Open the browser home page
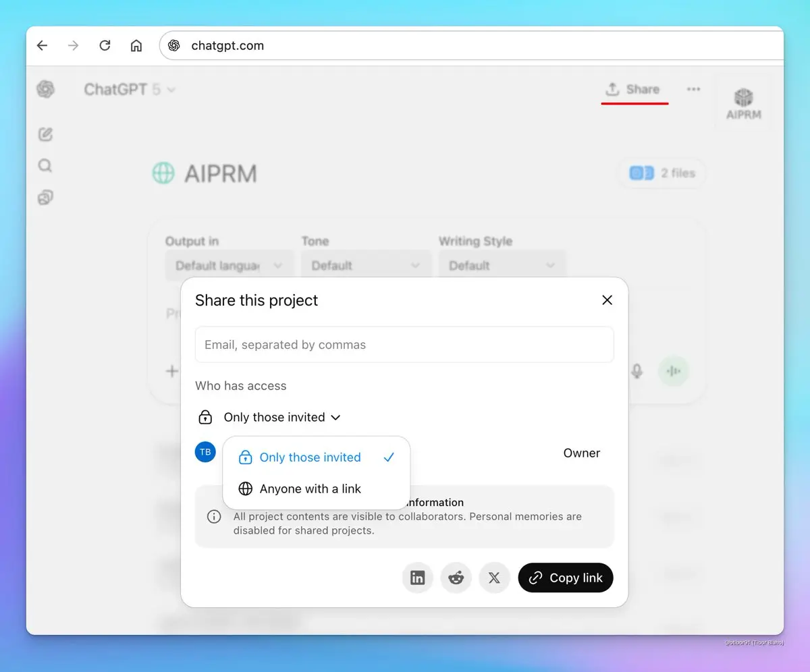 click(x=136, y=46)
